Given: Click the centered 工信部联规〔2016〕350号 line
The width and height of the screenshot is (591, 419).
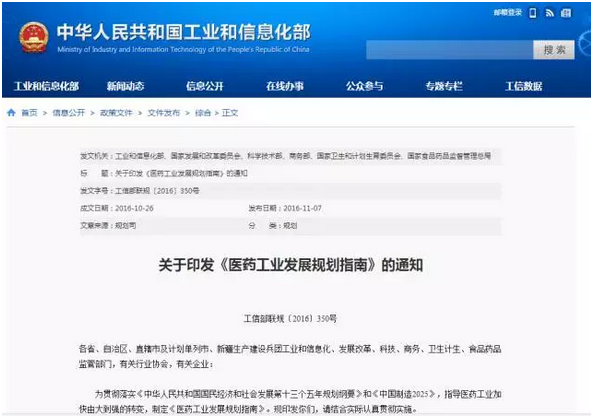Looking at the screenshot, I should (x=290, y=319).
